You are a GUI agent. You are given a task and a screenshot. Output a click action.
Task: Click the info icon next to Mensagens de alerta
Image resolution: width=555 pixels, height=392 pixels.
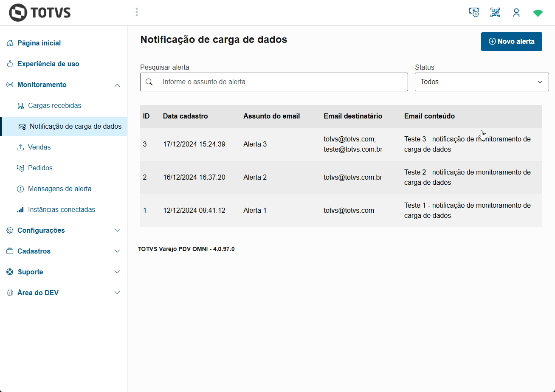tap(20, 189)
